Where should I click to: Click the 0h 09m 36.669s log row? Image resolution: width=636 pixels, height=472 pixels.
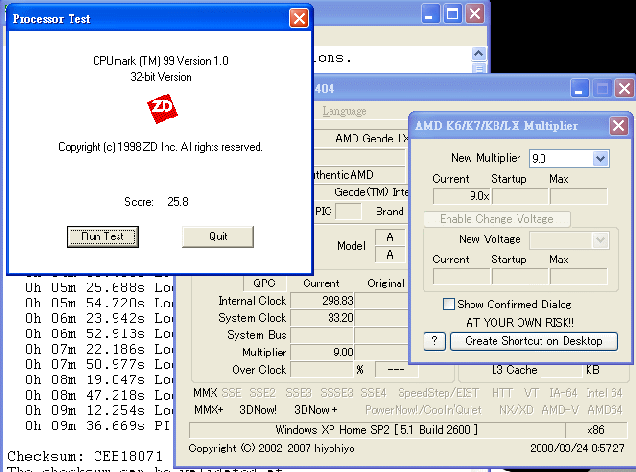coord(97,426)
